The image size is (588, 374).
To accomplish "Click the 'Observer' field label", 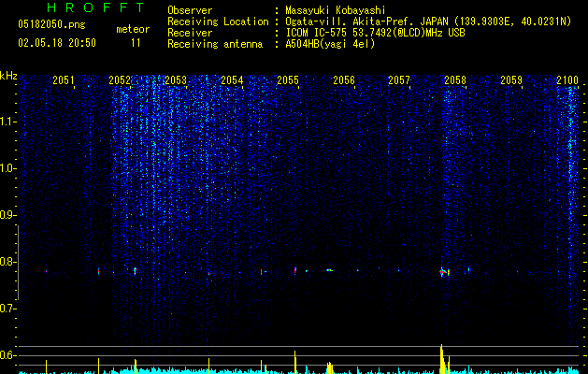I will [190, 10].
